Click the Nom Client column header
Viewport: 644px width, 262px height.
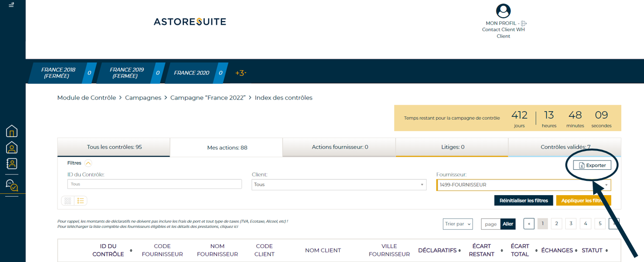tap(323, 250)
